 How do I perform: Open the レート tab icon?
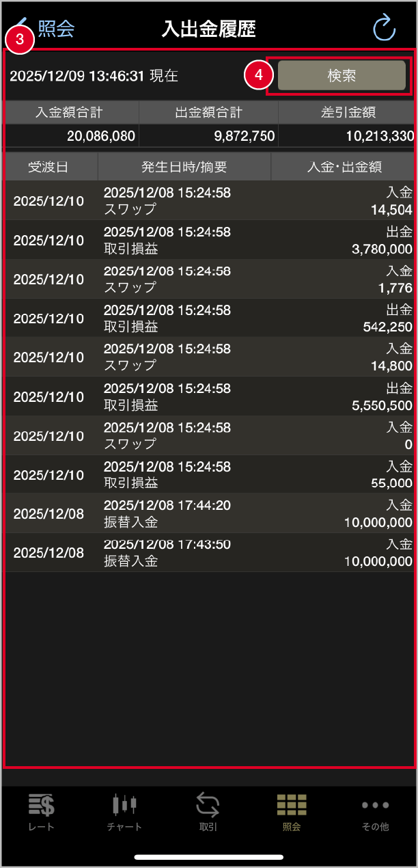pyautogui.click(x=42, y=805)
